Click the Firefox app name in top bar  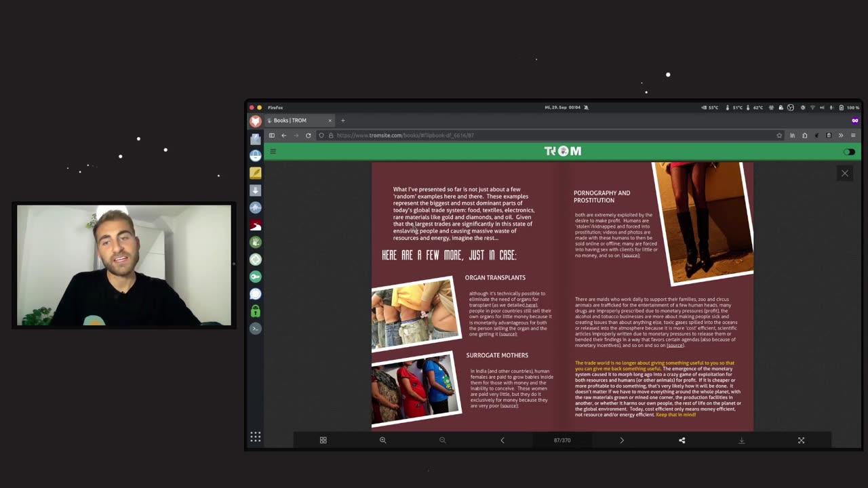pos(275,108)
